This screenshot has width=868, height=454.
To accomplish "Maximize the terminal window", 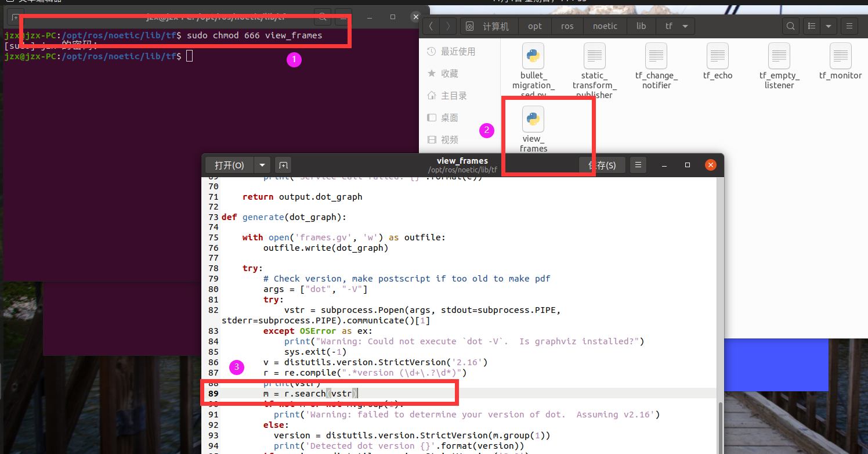I will click(x=393, y=17).
